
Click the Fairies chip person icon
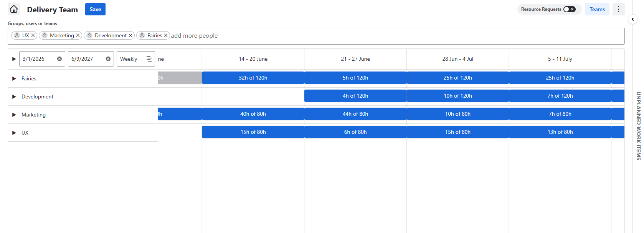coord(142,35)
